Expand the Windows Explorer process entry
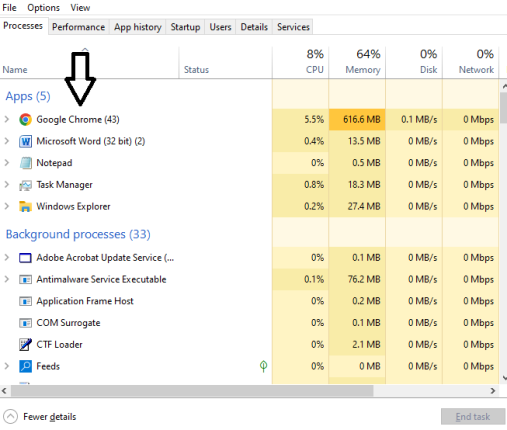The image size is (507, 430). pyautogui.click(x=6, y=206)
